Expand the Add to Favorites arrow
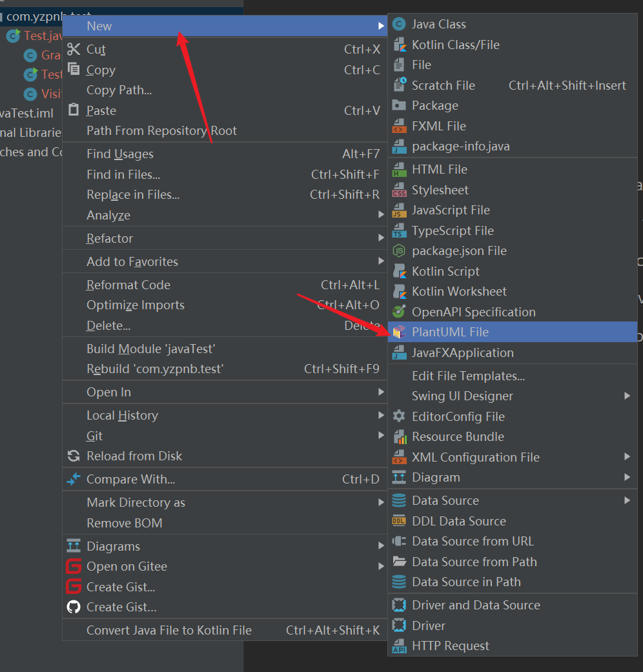This screenshot has width=643, height=672. (x=381, y=261)
